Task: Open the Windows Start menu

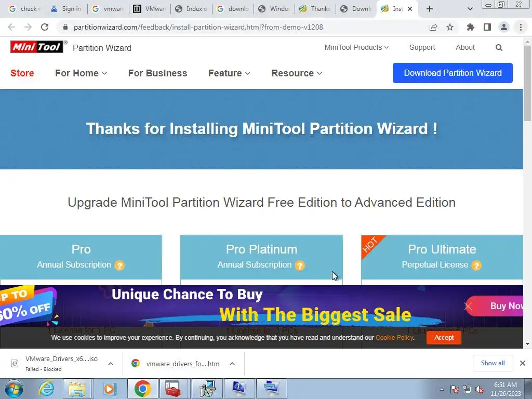Action: click(14, 389)
